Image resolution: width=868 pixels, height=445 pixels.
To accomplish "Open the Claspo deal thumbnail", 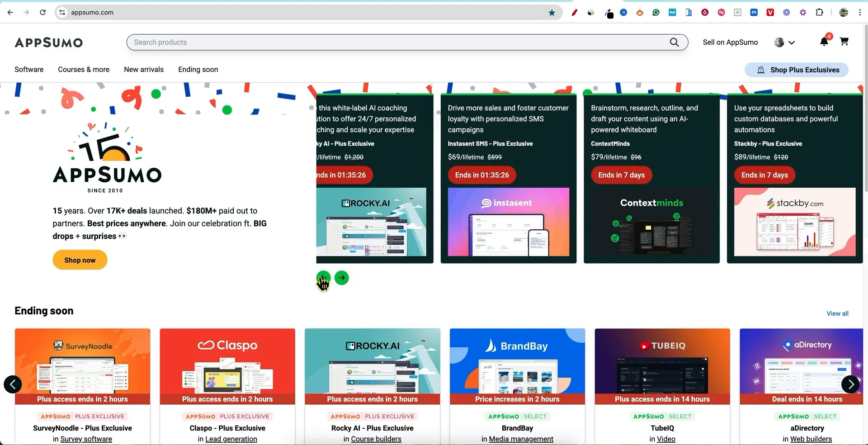I will pos(227,366).
